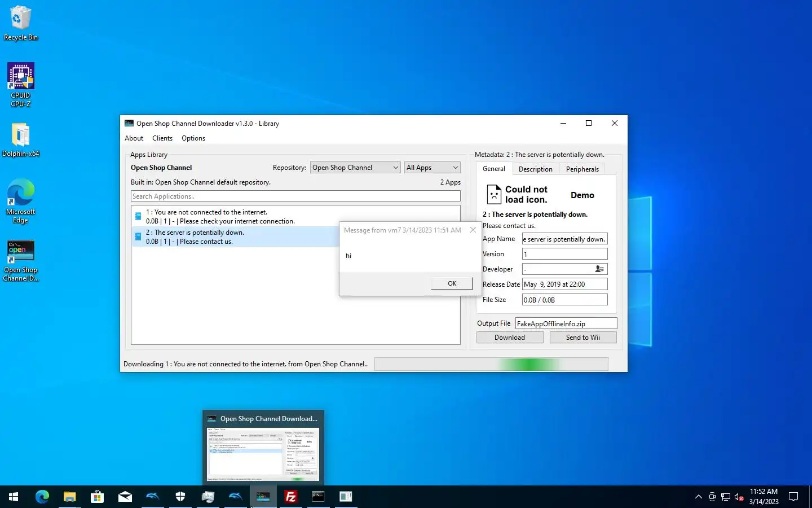This screenshot has width=812, height=508.
Task: Open Microsoft Store from the taskbar
Action: click(x=97, y=497)
